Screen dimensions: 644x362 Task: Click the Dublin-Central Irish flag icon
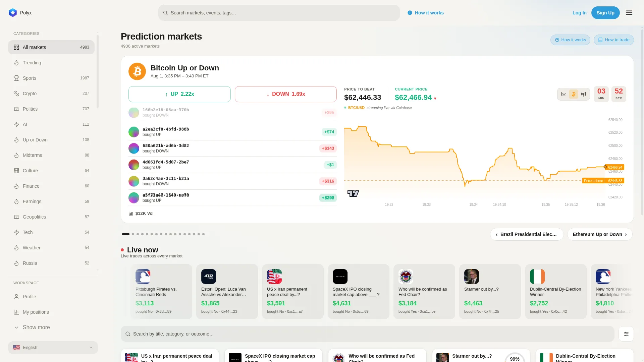(537, 277)
